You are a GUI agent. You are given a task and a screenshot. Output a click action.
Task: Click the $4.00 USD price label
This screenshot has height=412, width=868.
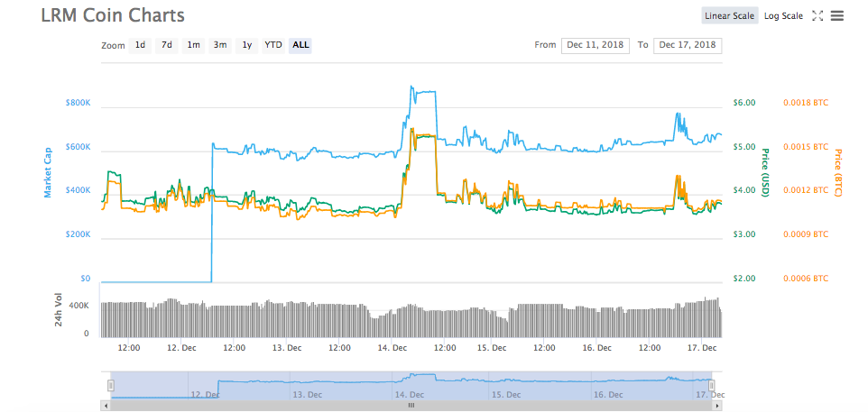point(744,190)
